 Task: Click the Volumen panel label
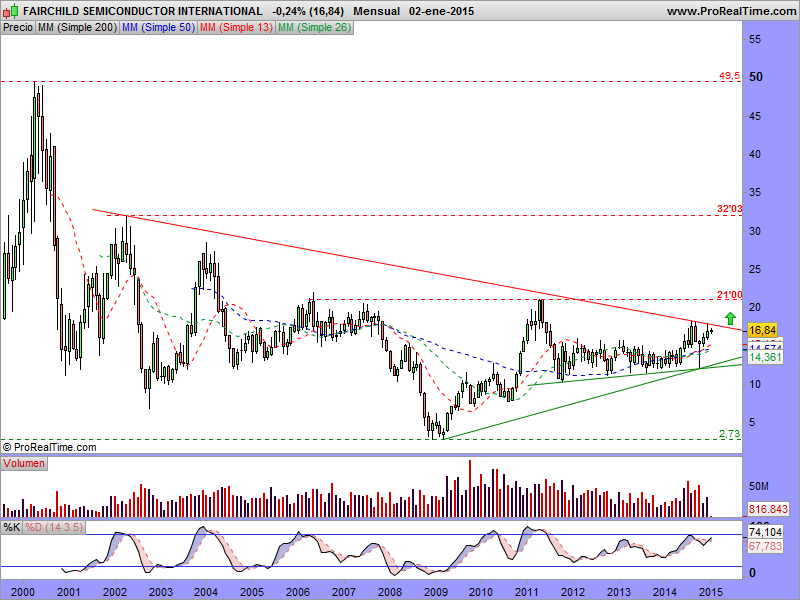coord(24,463)
